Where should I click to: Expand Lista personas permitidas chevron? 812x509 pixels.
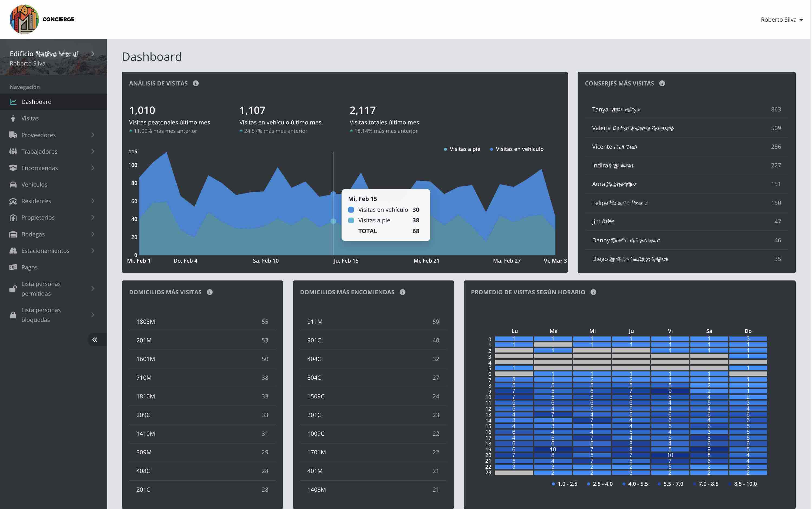[93, 289]
